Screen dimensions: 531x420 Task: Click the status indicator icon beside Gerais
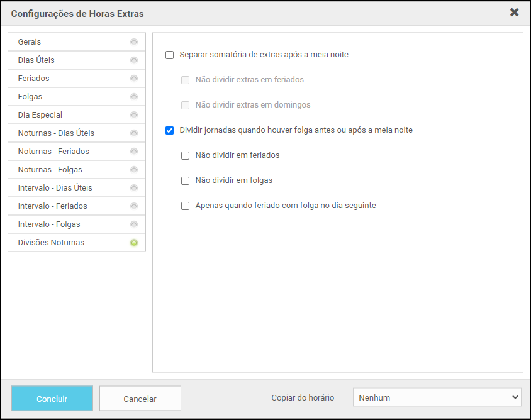point(133,42)
